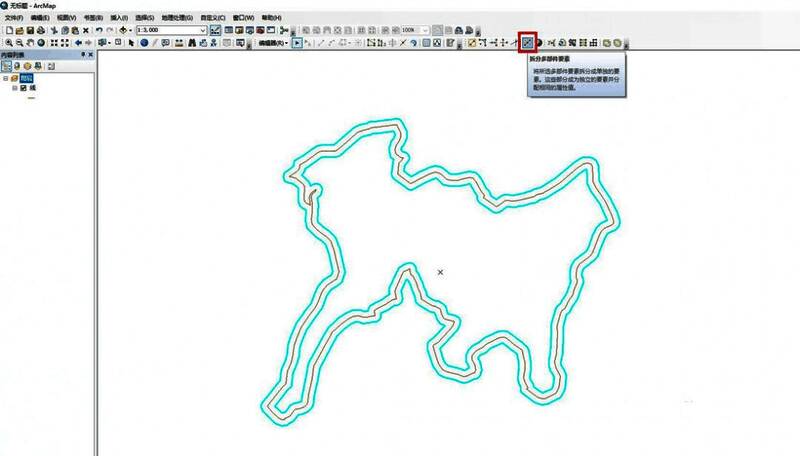Switch to List By Drawing Order view

click(8, 65)
